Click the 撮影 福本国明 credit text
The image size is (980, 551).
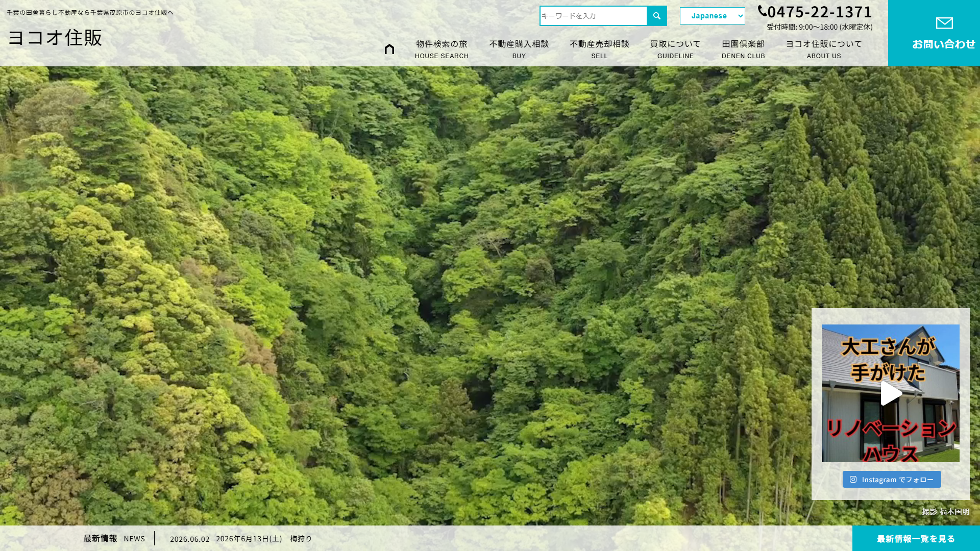(946, 512)
